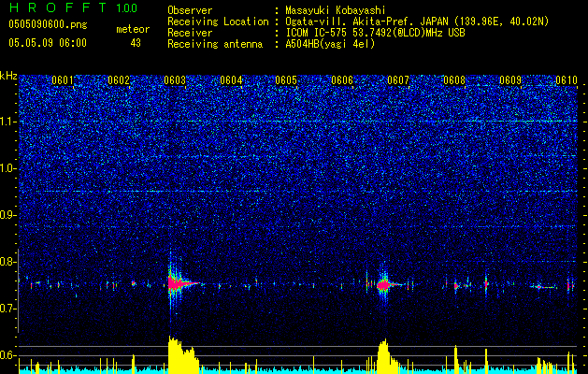Click the 0609 time marker

pos(510,80)
